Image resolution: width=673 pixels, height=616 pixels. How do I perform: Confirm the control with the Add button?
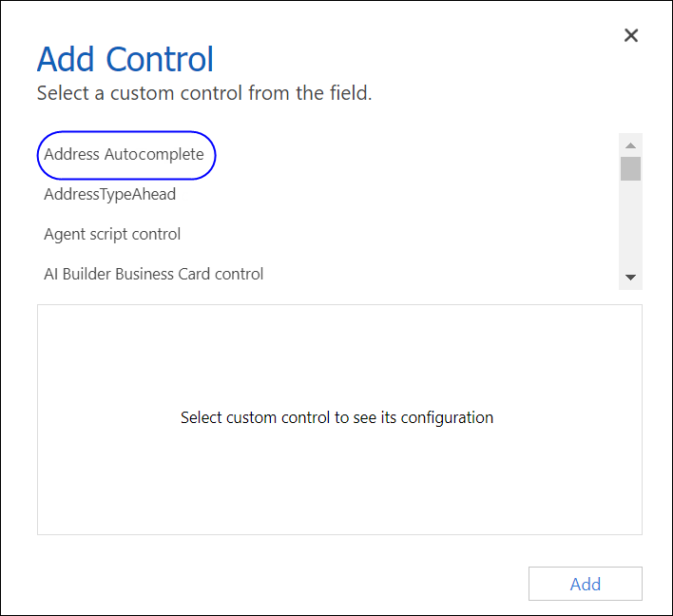point(585,584)
